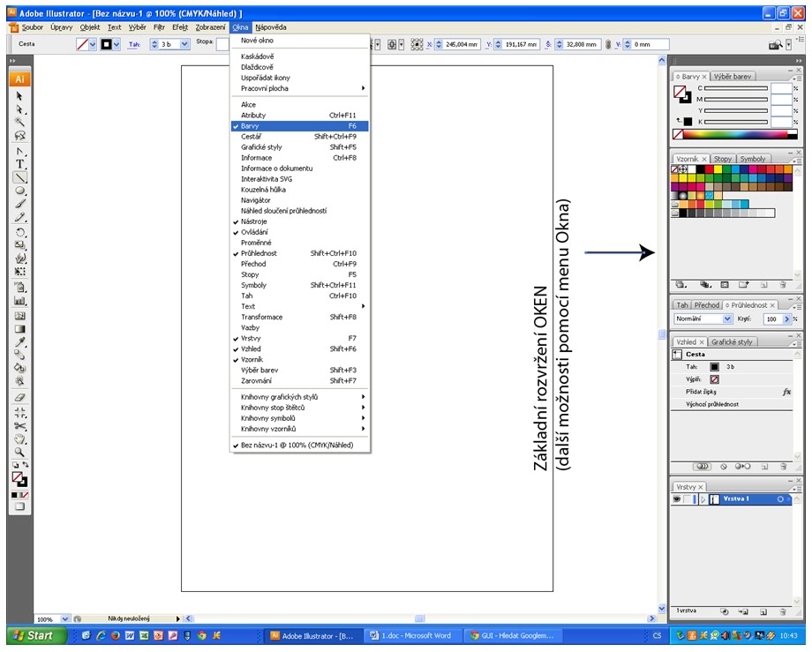Select the Hand tool
The width and height of the screenshot is (812, 652).
coord(19,439)
